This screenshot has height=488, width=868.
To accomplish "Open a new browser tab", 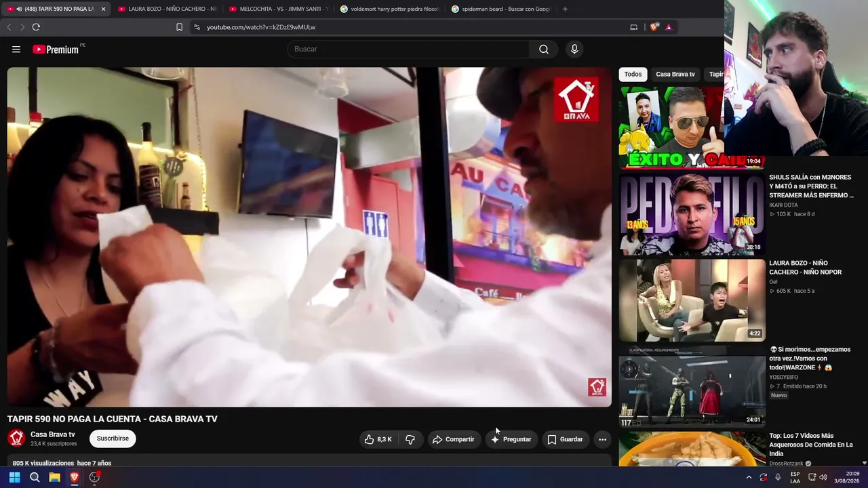I will click(x=565, y=9).
